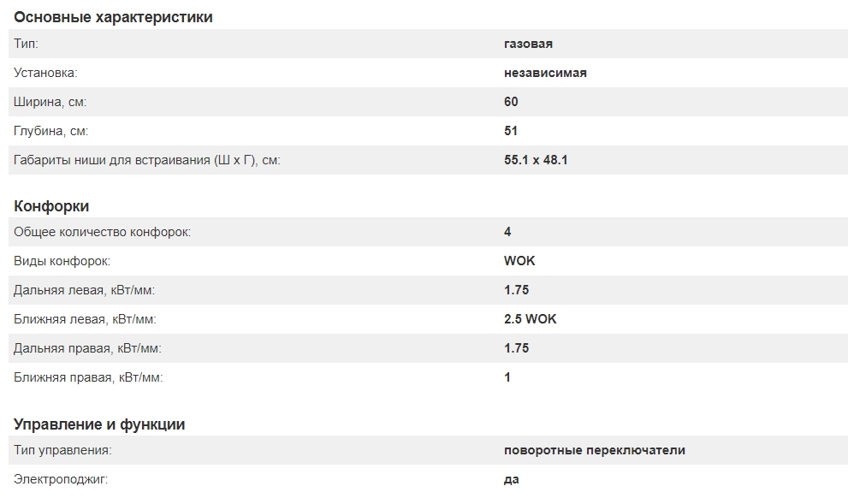Click the total burner count value "4"
This screenshot has height=504, width=848.
pyautogui.click(x=508, y=232)
